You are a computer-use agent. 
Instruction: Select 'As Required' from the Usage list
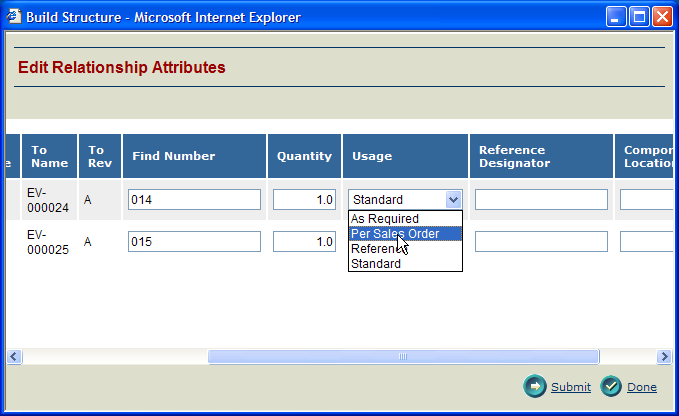385,219
